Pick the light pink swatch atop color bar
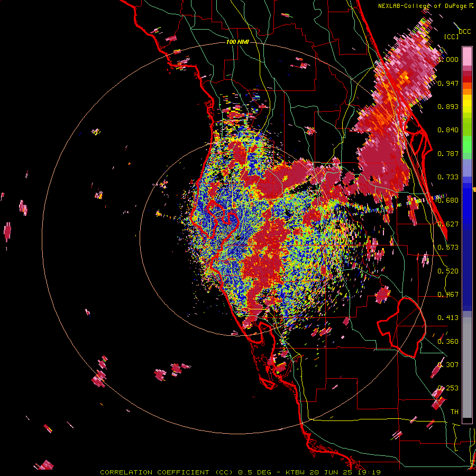 [x=467, y=56]
